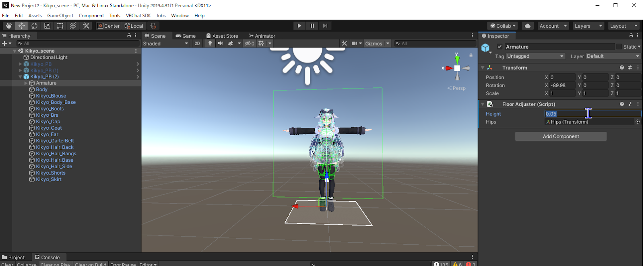Lock the Hierarchy panel
The height and width of the screenshot is (266, 644).
click(129, 35)
